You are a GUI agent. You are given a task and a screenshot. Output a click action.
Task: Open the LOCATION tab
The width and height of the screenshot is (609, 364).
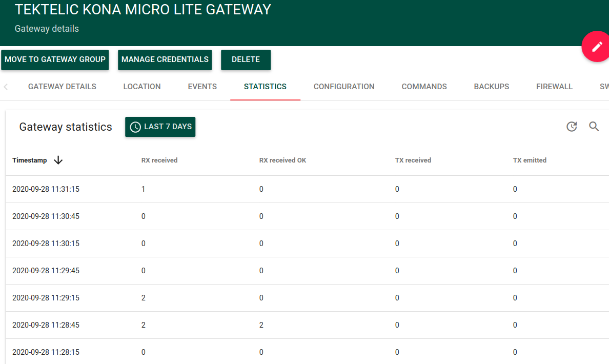coord(142,86)
